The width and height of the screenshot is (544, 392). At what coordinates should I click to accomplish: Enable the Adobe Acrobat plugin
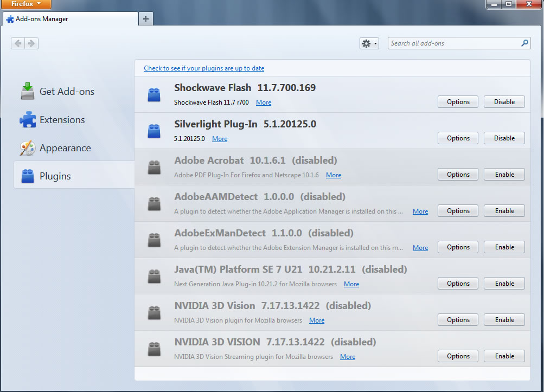point(504,175)
